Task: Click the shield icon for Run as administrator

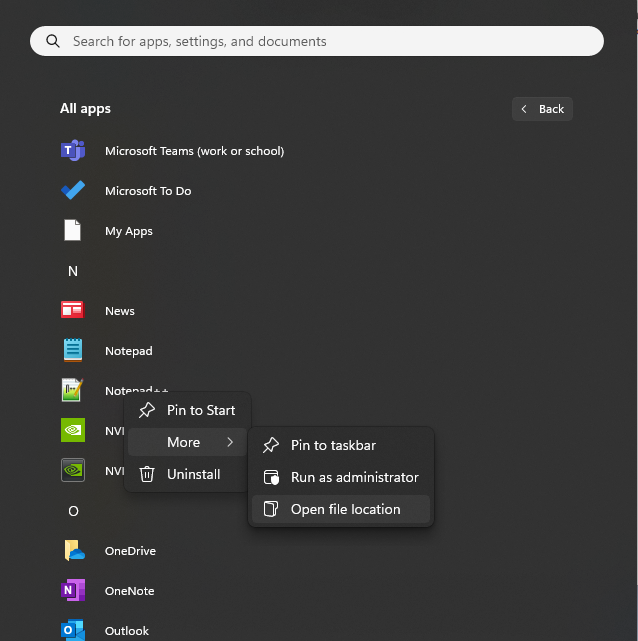Action: 271,477
